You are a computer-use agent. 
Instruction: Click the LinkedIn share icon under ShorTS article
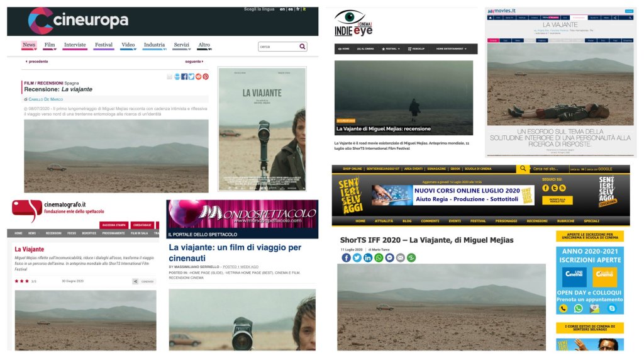click(x=368, y=257)
